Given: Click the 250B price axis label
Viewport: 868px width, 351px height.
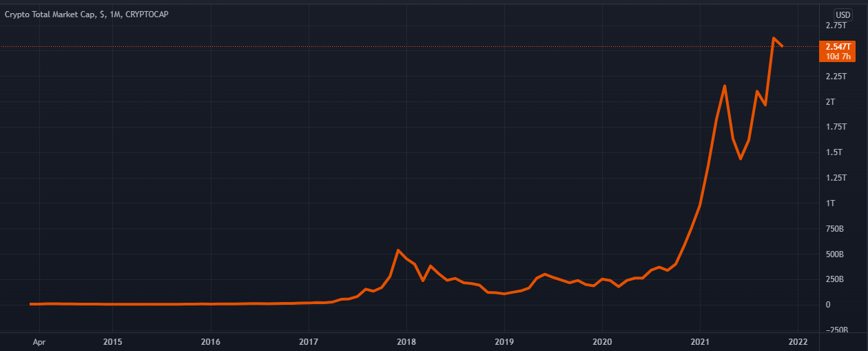Looking at the screenshot, I should [x=834, y=279].
